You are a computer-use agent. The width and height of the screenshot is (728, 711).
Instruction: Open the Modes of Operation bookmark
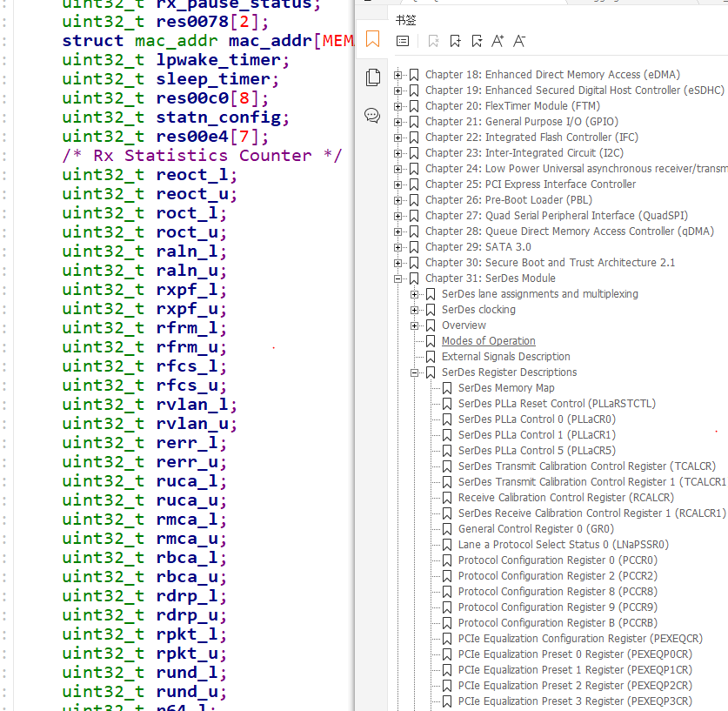click(487, 340)
